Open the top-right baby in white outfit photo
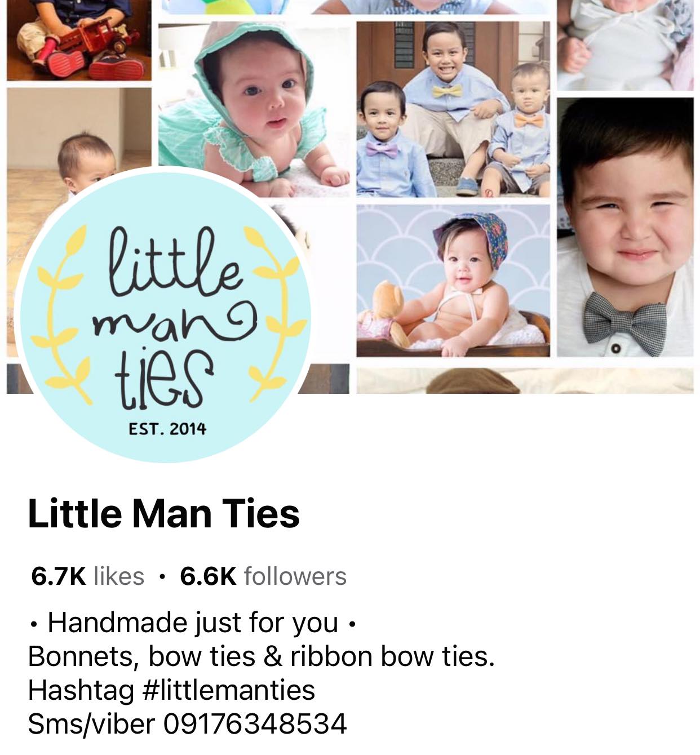Viewport: 700px width, 755px height. coord(626,44)
